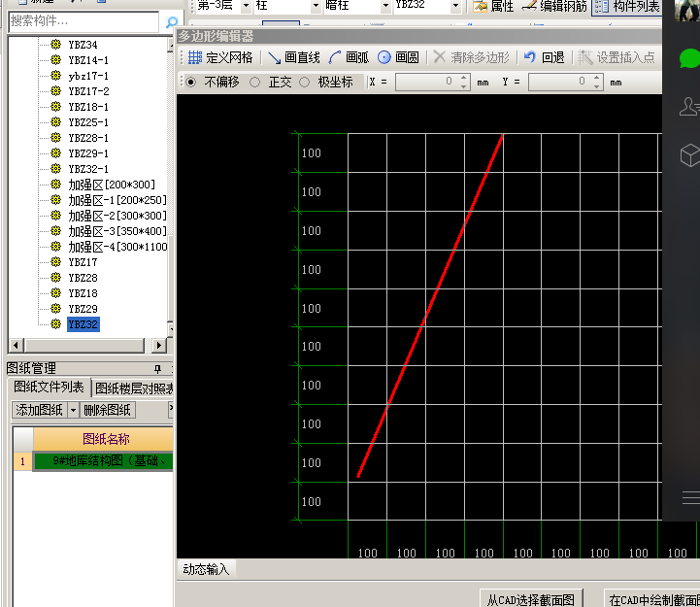This screenshot has height=607, width=700.
Task: Decrease the Y value with down spinner
Action: [x=597, y=86]
